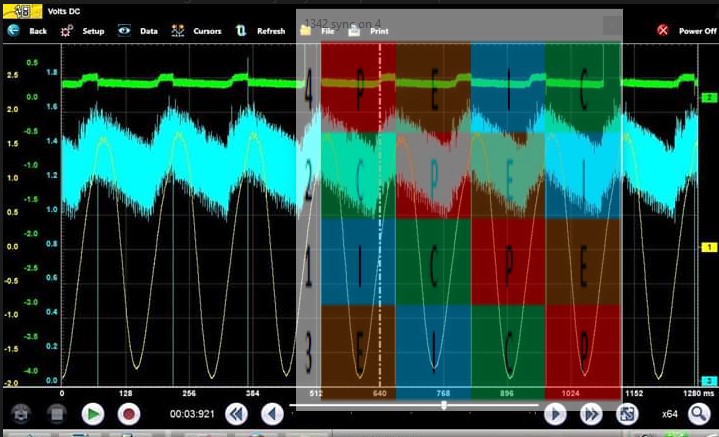Viewport: 719px width, 437px height.
Task: Open the Data view options
Action: [x=124, y=31]
